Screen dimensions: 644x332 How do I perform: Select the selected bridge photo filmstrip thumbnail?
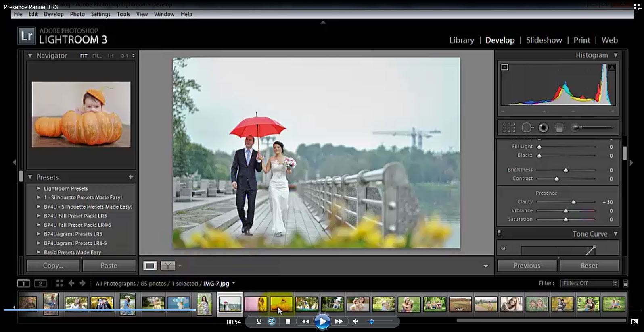pos(230,304)
